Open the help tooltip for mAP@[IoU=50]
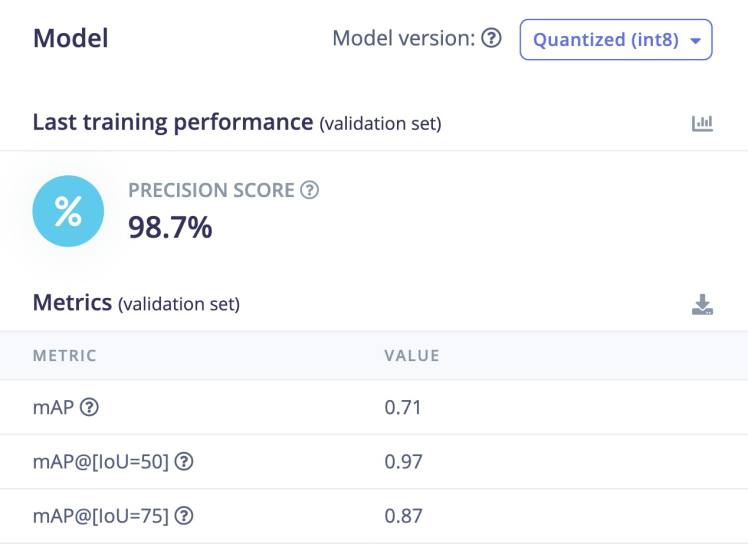Image resolution: width=748 pixels, height=544 pixels. pyautogui.click(x=184, y=462)
